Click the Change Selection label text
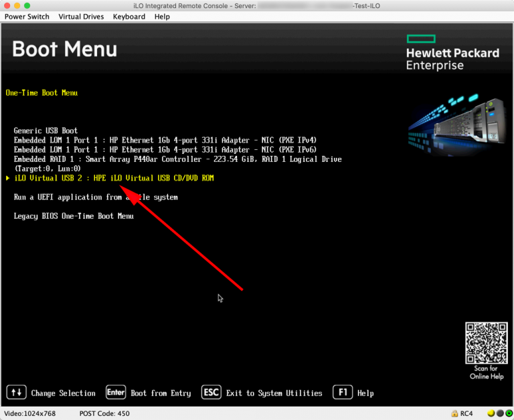 click(x=64, y=393)
